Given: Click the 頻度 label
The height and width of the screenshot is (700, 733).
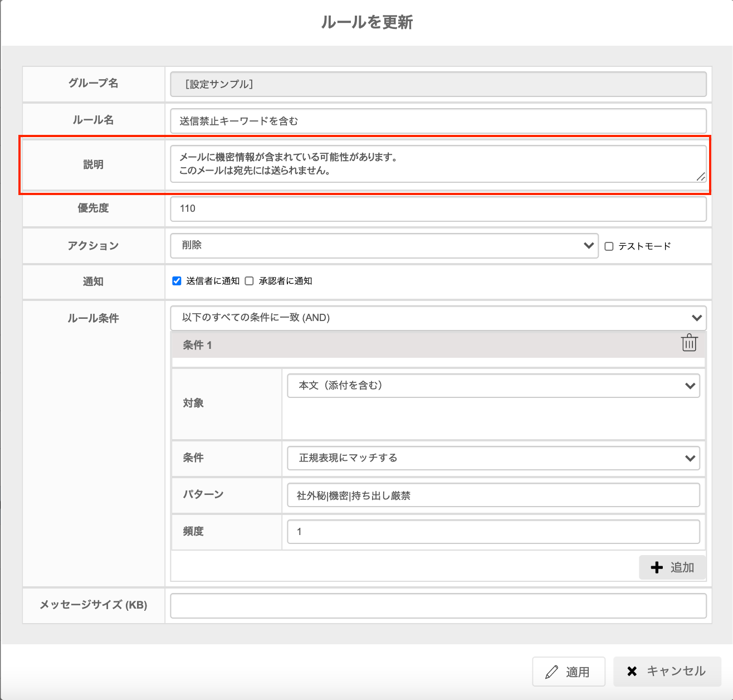Looking at the screenshot, I should pyautogui.click(x=193, y=531).
